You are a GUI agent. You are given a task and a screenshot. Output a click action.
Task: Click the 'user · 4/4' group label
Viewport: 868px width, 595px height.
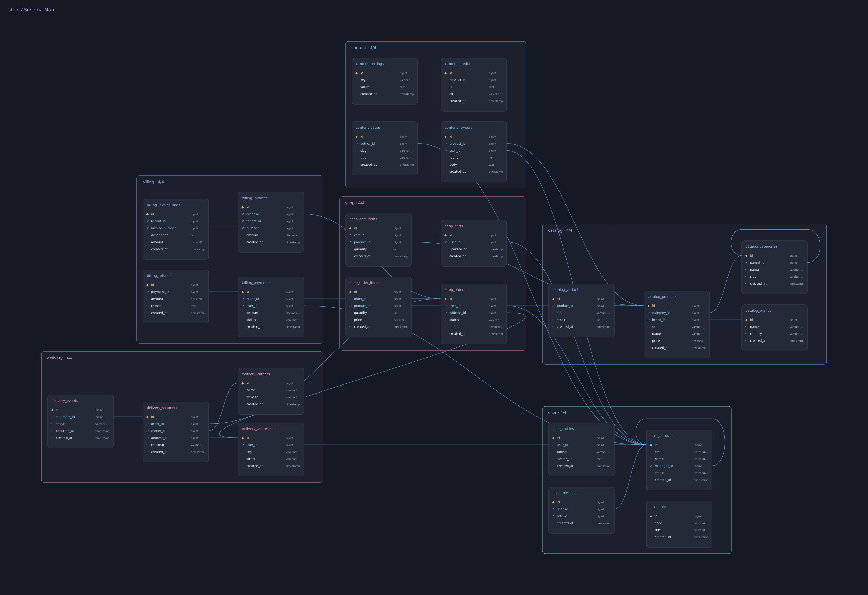(x=557, y=413)
